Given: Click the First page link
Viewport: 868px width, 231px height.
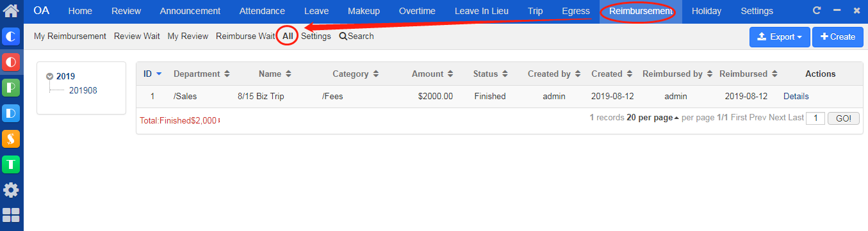Looking at the screenshot, I should [739, 118].
